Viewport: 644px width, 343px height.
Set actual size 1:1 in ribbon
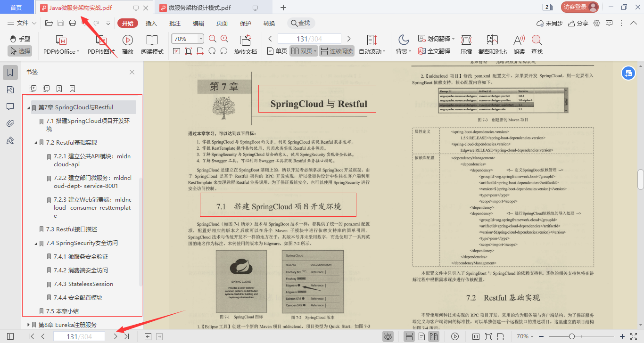click(x=177, y=51)
